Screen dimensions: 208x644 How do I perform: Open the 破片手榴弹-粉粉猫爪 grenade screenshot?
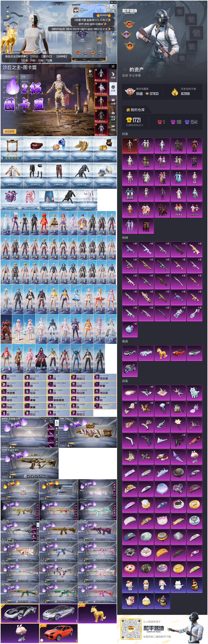pos(59,489)
